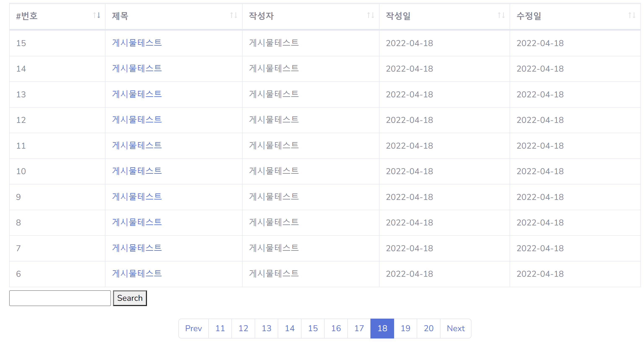644x350 pixels.
Task: Select page 17 in pagination
Action: [359, 328]
